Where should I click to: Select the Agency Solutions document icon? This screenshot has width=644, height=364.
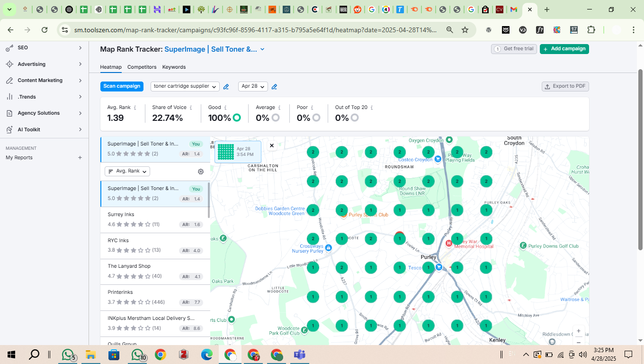[7, 113]
